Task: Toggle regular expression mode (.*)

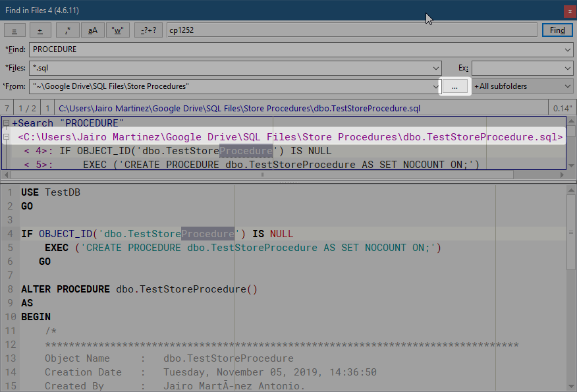Action: [x=67, y=30]
